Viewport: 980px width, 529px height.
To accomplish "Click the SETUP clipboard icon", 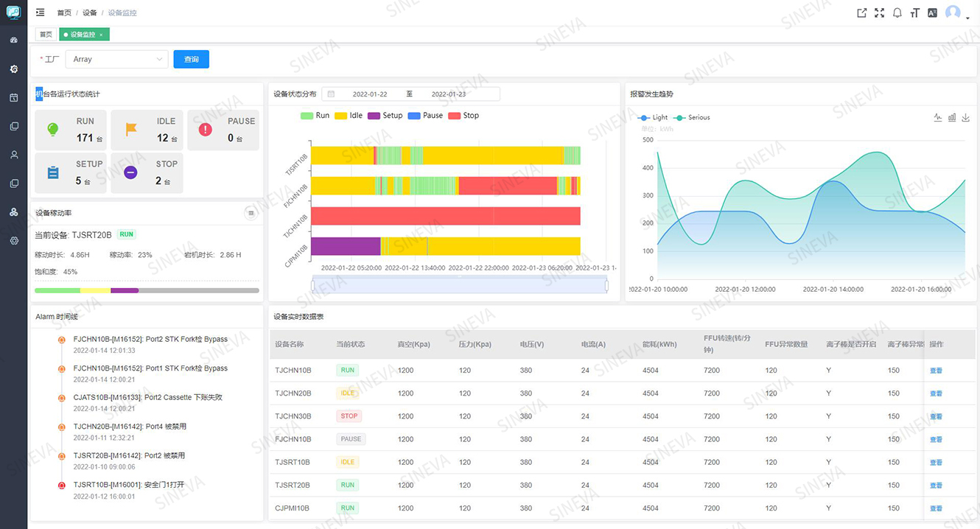I will coord(53,172).
